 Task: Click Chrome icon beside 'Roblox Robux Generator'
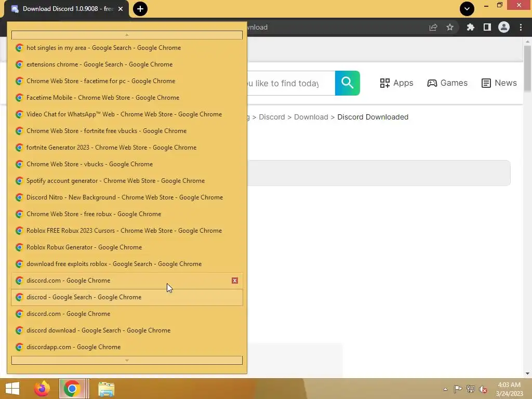point(19,247)
